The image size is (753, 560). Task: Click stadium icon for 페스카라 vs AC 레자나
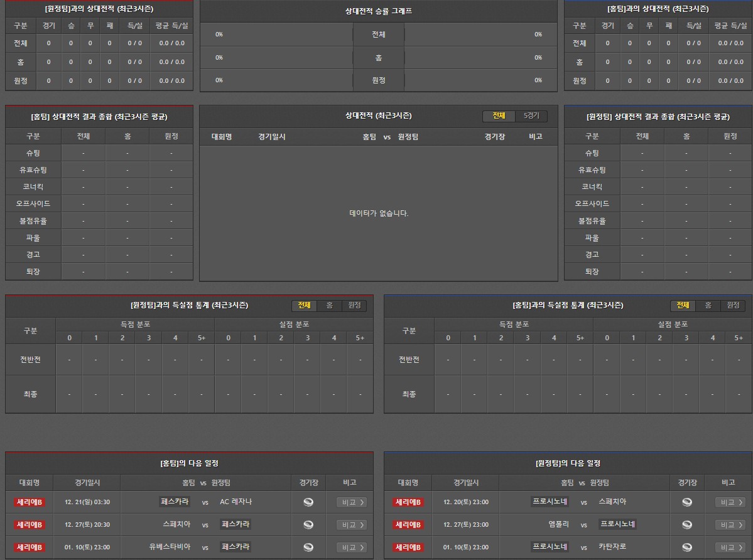click(x=308, y=502)
